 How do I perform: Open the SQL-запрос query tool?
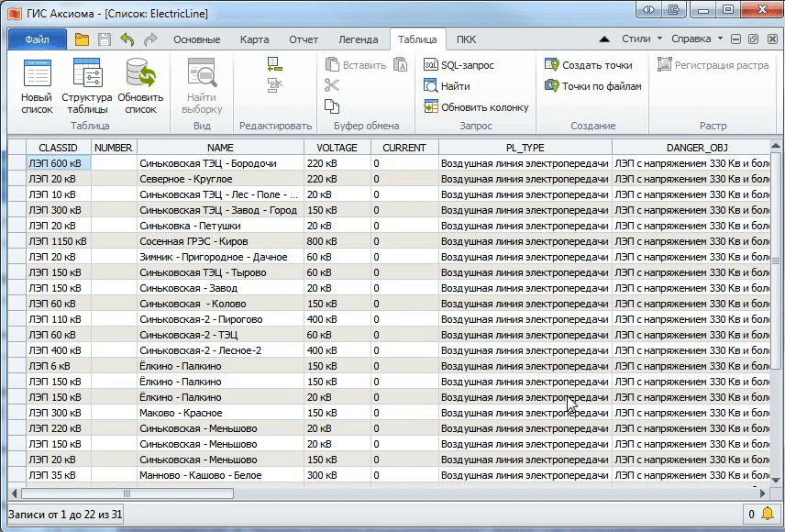459,65
